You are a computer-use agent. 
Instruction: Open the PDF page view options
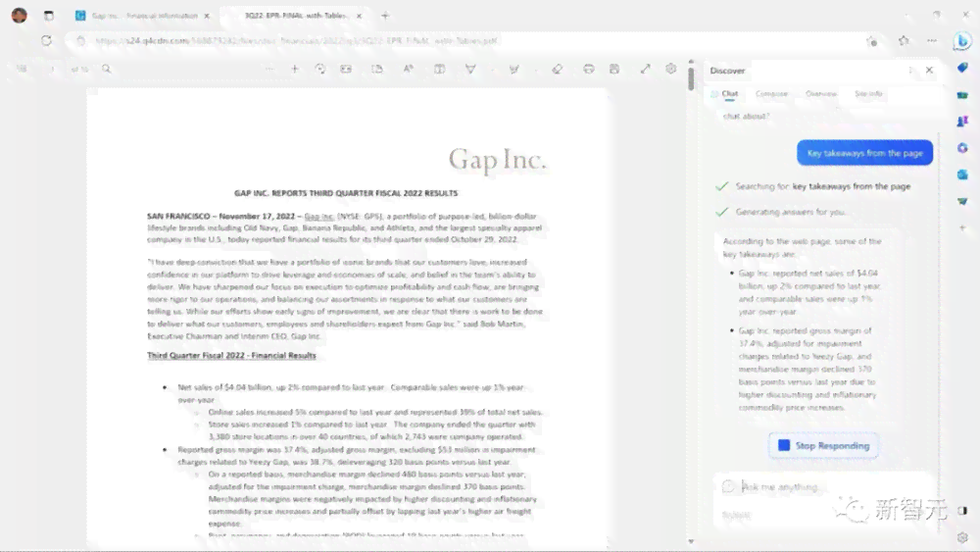tap(377, 69)
